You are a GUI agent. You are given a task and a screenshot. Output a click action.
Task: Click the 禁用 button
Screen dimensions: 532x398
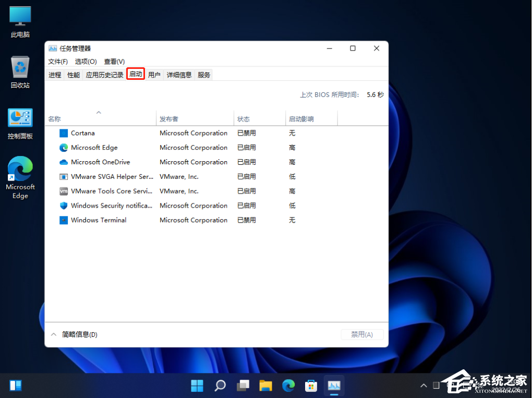(x=362, y=334)
